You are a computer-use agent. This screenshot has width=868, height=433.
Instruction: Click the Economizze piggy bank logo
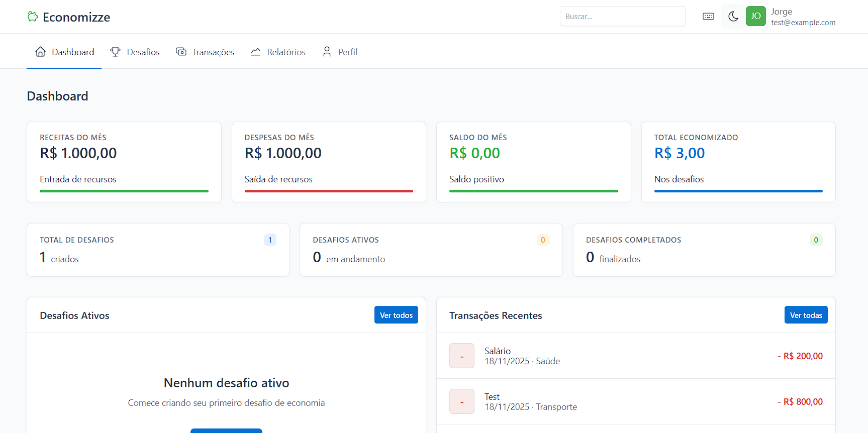pos(33,17)
